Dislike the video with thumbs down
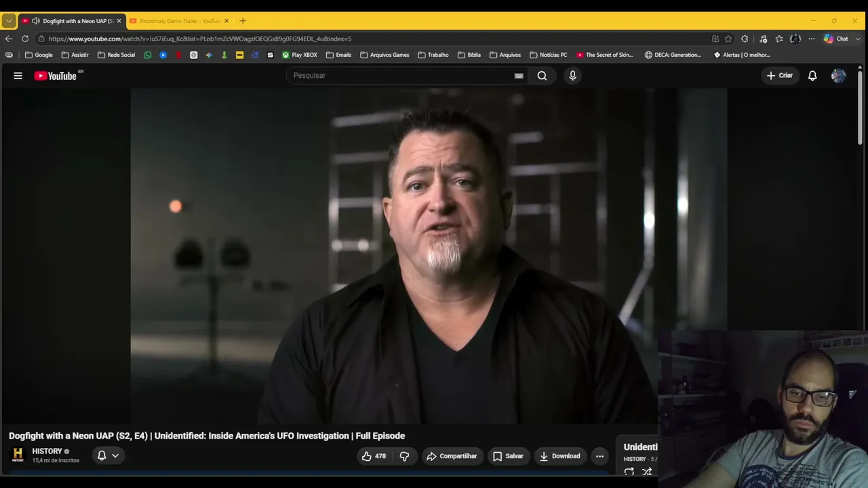 (x=404, y=456)
